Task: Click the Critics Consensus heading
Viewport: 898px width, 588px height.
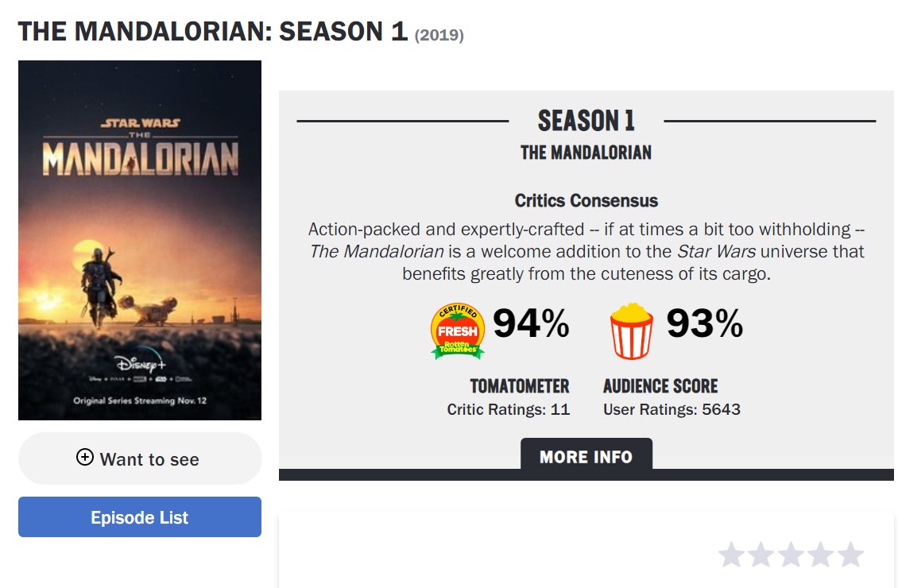Action: point(586,200)
